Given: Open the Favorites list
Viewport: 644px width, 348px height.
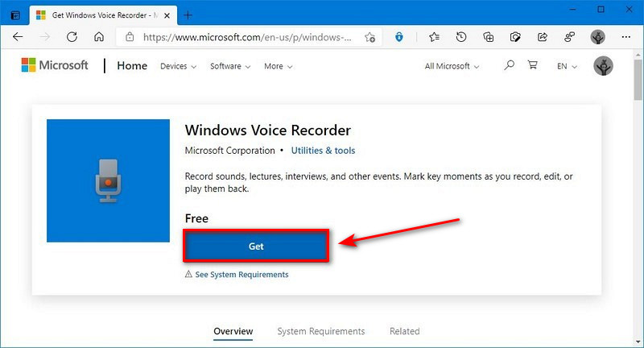Looking at the screenshot, I should click(434, 37).
